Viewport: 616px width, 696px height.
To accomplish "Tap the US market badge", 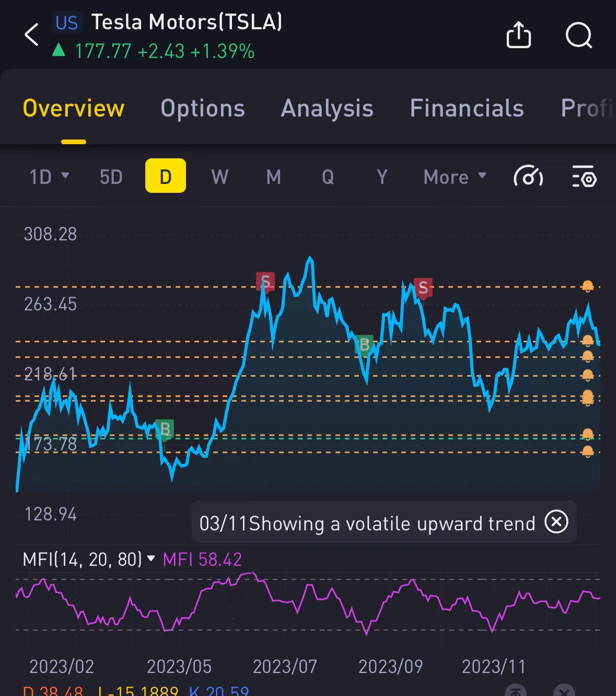I will [x=67, y=23].
